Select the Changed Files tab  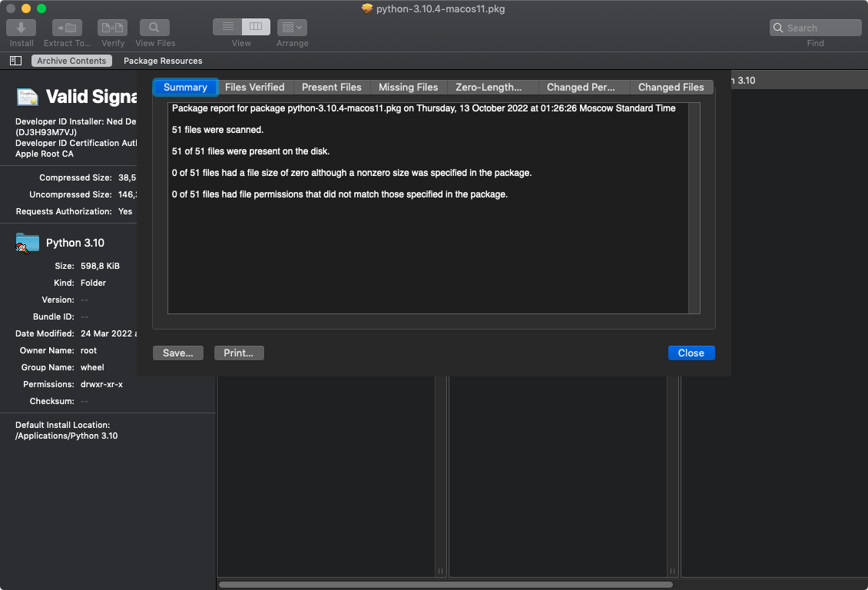671,87
